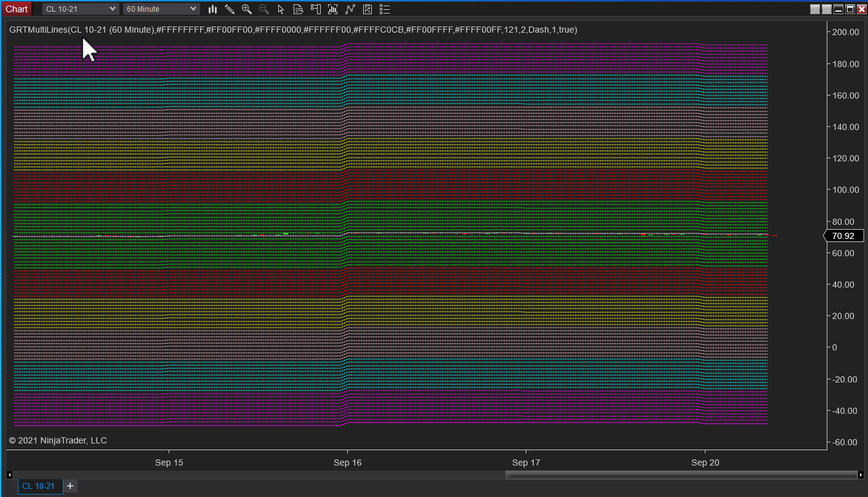Open the bar type chart style icon
The height and width of the screenshot is (497, 868).
pyautogui.click(x=213, y=9)
